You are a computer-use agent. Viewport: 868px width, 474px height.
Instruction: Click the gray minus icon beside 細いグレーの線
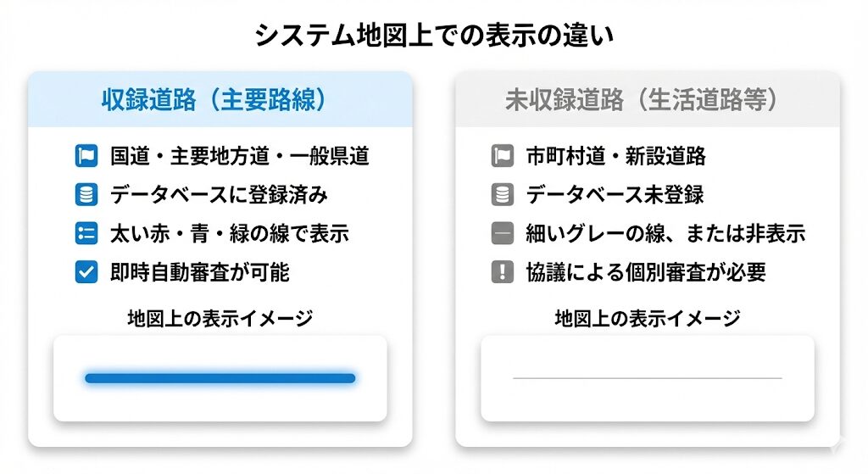click(502, 233)
